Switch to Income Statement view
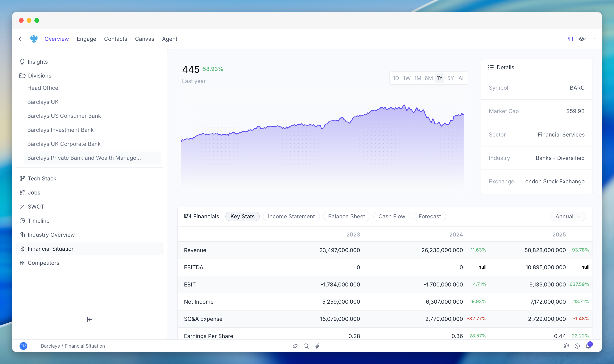The width and height of the screenshot is (614, 364). click(x=291, y=216)
